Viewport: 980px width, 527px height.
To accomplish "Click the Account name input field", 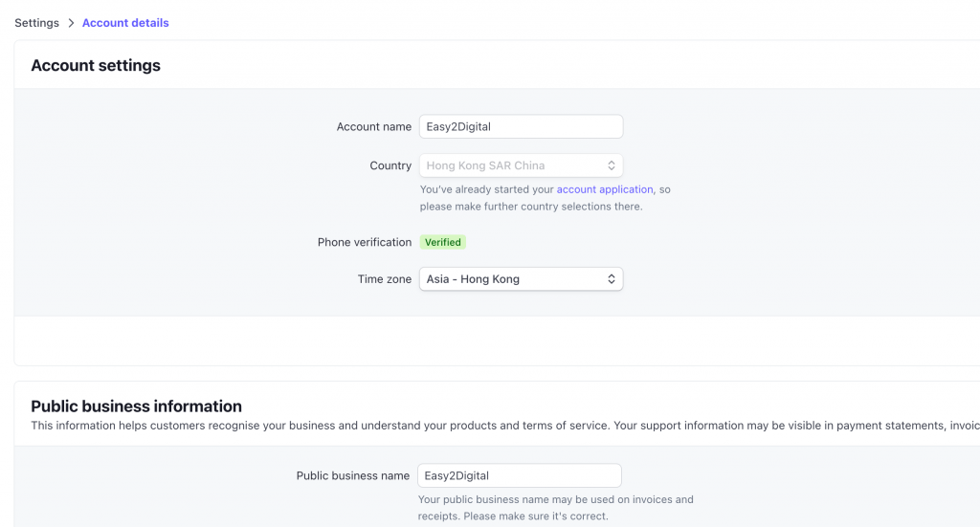I will tap(521, 126).
